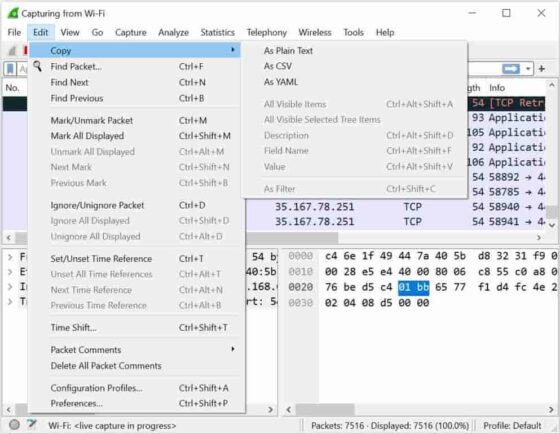Screen dimensions: 560x434
Task: Open the Go menu
Action: pos(97,33)
